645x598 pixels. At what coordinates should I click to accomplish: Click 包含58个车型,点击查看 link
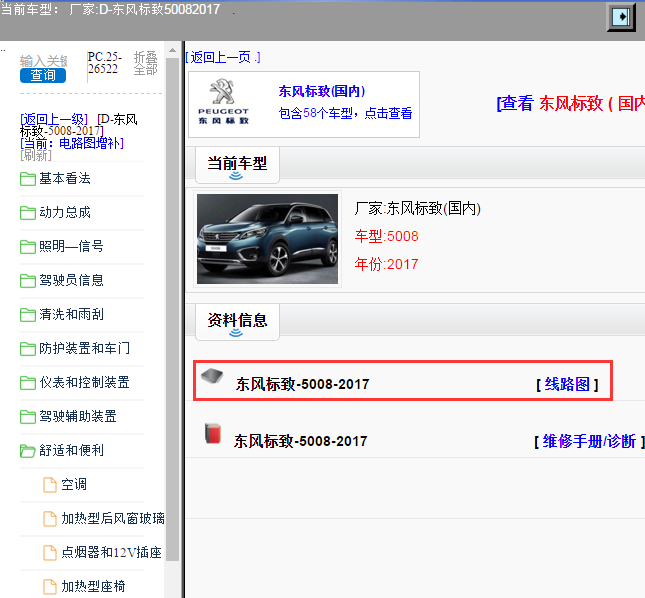coord(346,113)
